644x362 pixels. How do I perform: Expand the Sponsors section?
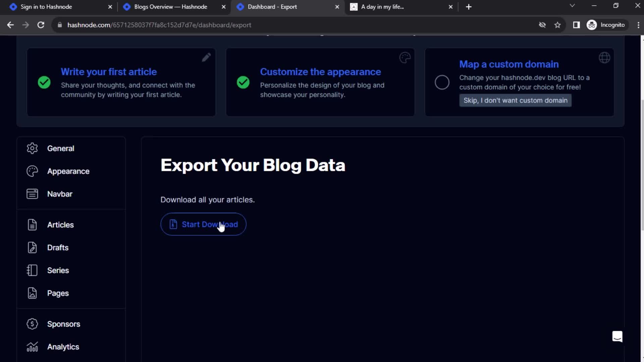coord(63,324)
